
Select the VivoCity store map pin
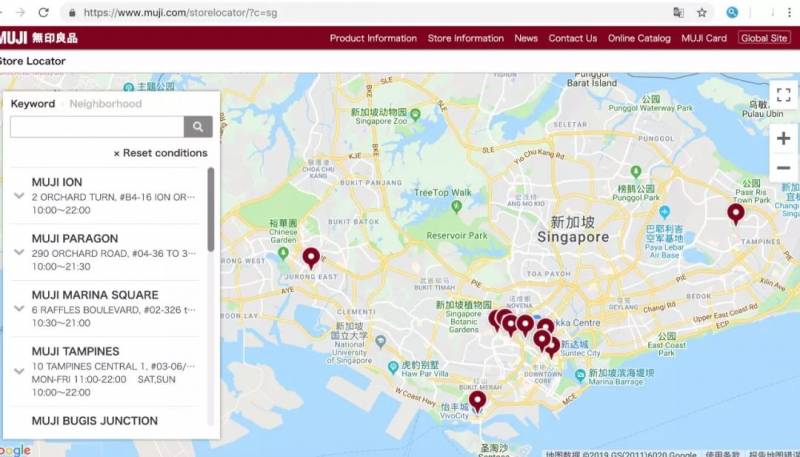tap(477, 401)
